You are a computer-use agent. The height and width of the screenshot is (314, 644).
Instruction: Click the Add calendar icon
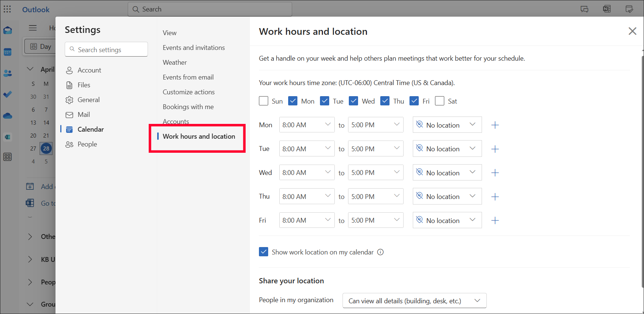[30, 186]
